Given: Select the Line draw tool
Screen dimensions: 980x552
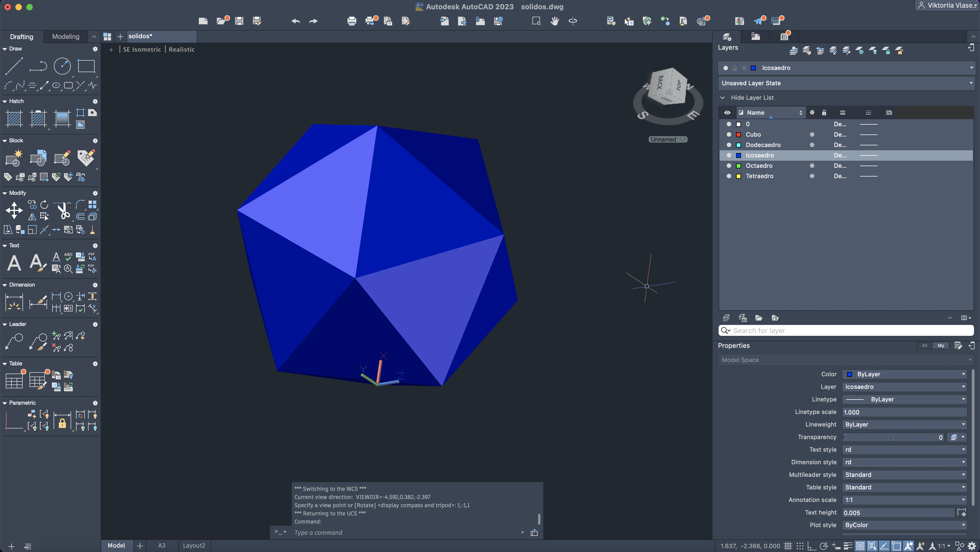Looking at the screenshot, I should 14,66.
